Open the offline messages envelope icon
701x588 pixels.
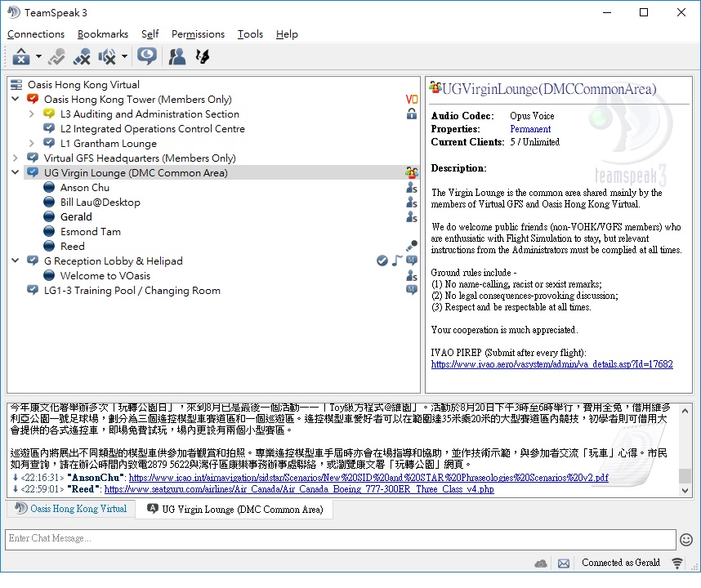(564, 563)
